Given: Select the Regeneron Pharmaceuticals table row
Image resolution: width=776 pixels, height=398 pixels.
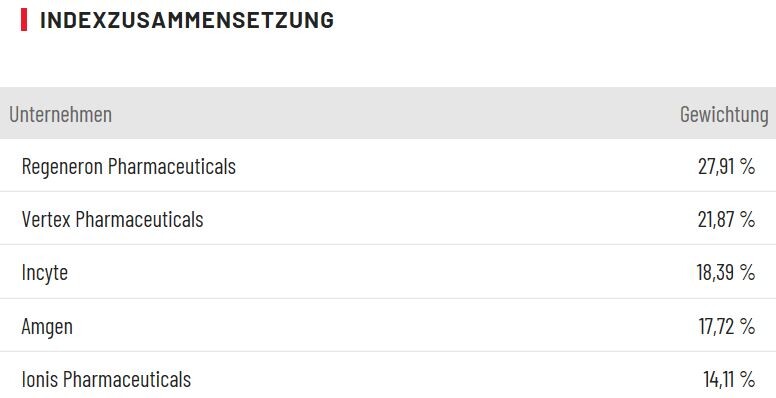Looking at the screenshot, I should click(x=388, y=165).
